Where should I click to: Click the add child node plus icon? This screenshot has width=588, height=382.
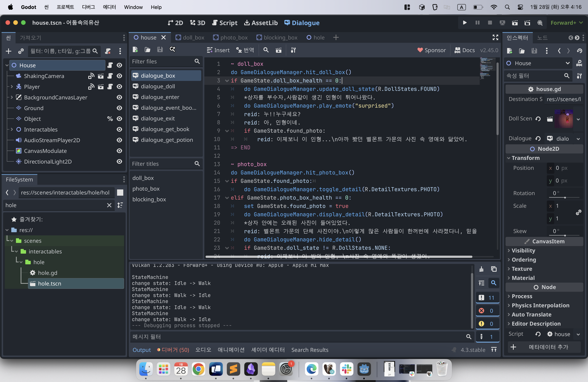pyautogui.click(x=9, y=51)
